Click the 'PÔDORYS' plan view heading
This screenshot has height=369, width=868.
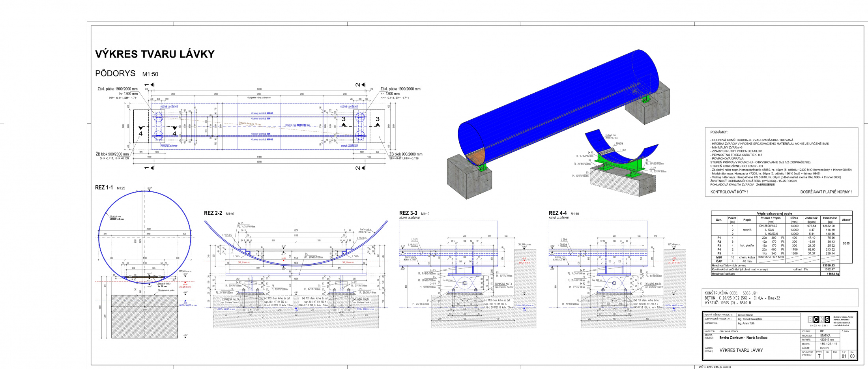pos(115,73)
